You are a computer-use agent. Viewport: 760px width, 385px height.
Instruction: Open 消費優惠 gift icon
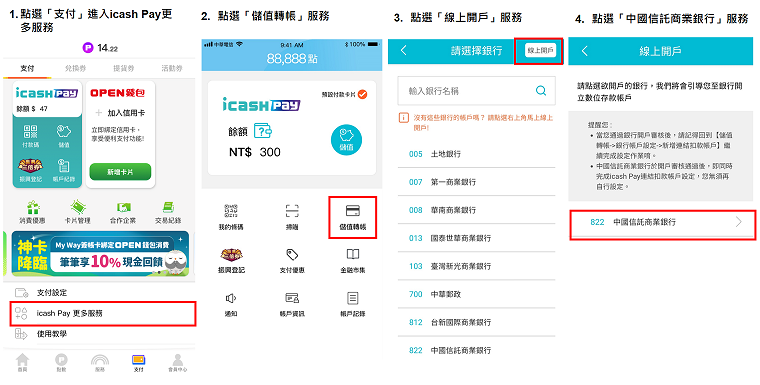point(32,208)
